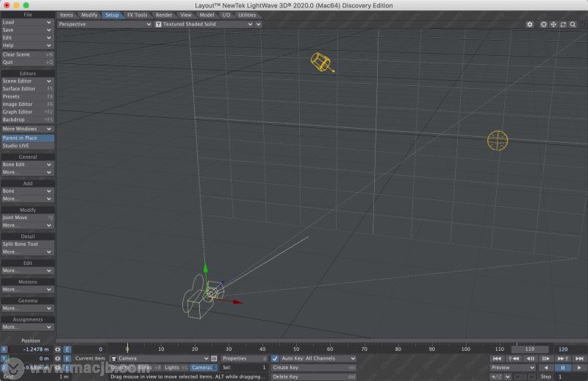Open Scene Editor dropdown
The image size is (588, 381).
28,81
